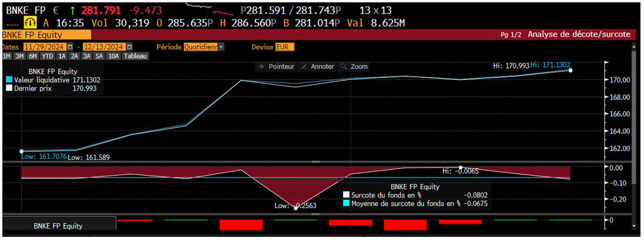Open the end date calendar picker
Screen dimensions: 644x241
[130, 47]
